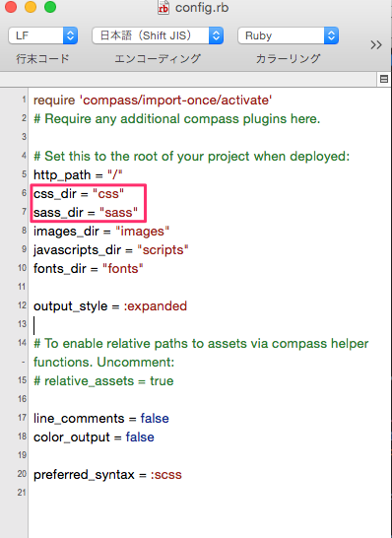
Task: Close the config.rb window
Action: 11,7
